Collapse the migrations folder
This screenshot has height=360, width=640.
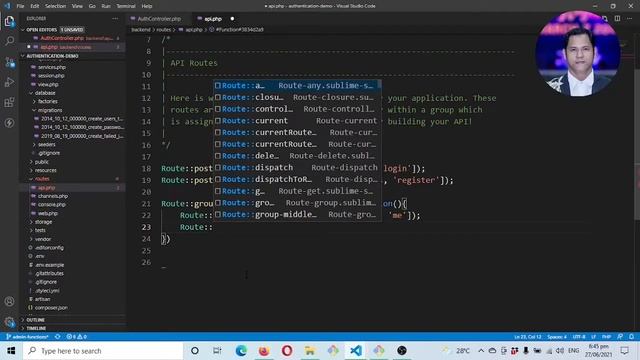49,110
